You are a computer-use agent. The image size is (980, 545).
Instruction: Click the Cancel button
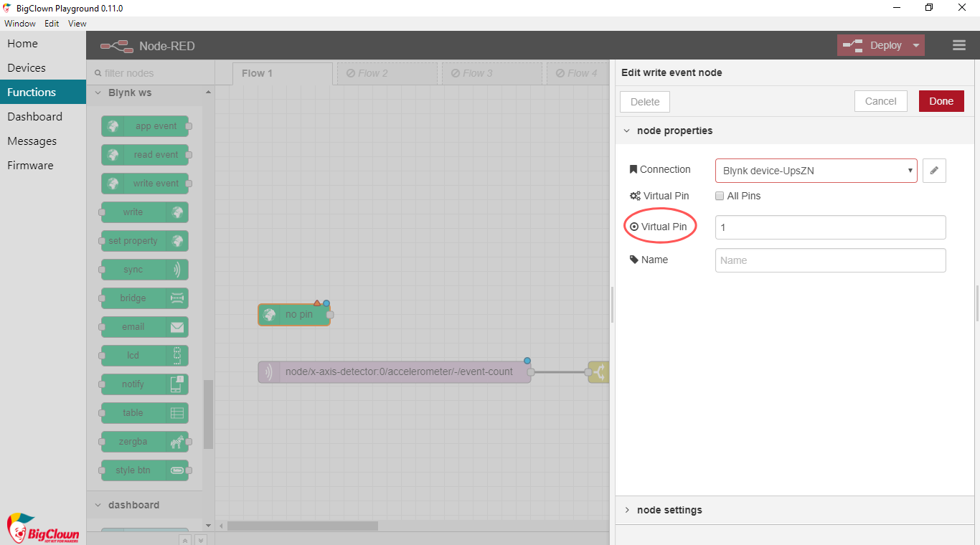(881, 101)
